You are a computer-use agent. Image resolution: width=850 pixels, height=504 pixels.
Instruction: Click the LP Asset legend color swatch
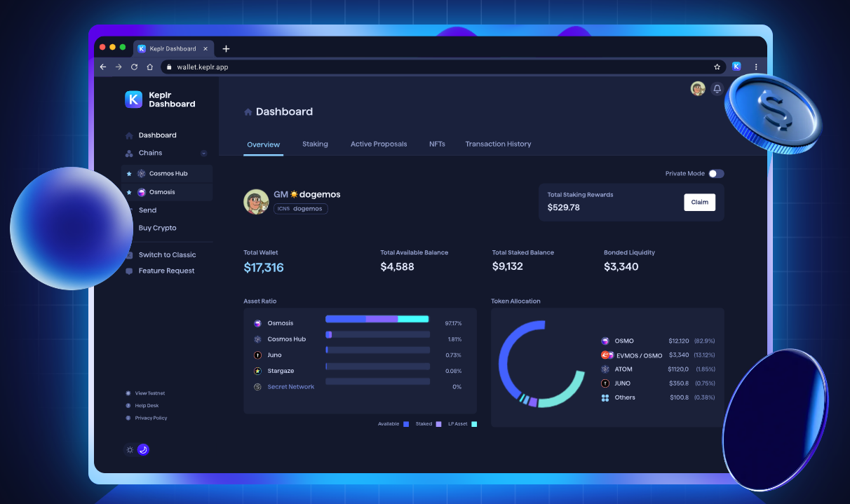click(474, 424)
